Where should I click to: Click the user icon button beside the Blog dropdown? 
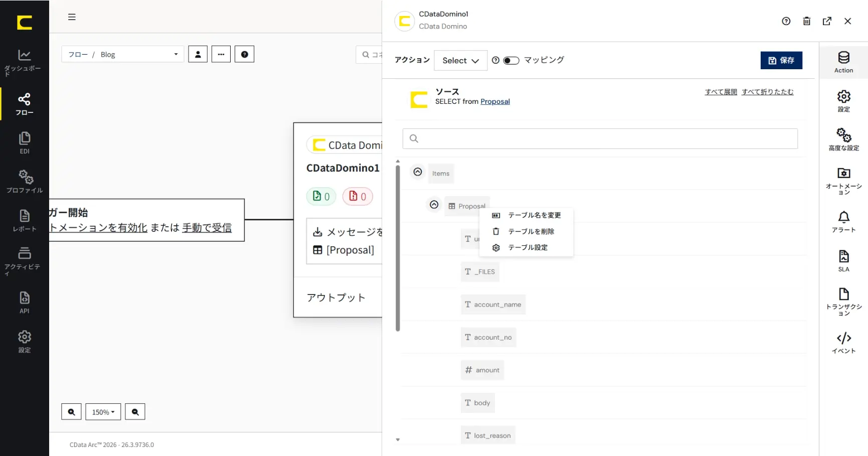point(198,54)
